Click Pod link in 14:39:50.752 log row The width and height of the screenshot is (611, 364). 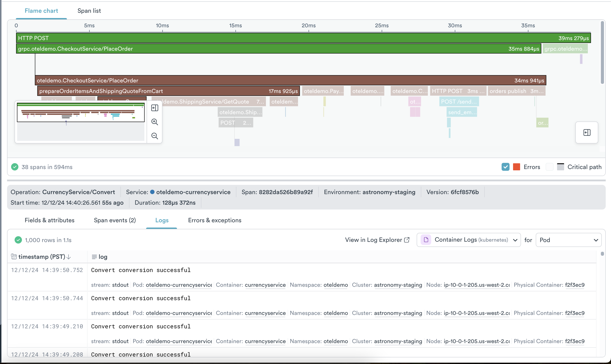click(x=179, y=285)
